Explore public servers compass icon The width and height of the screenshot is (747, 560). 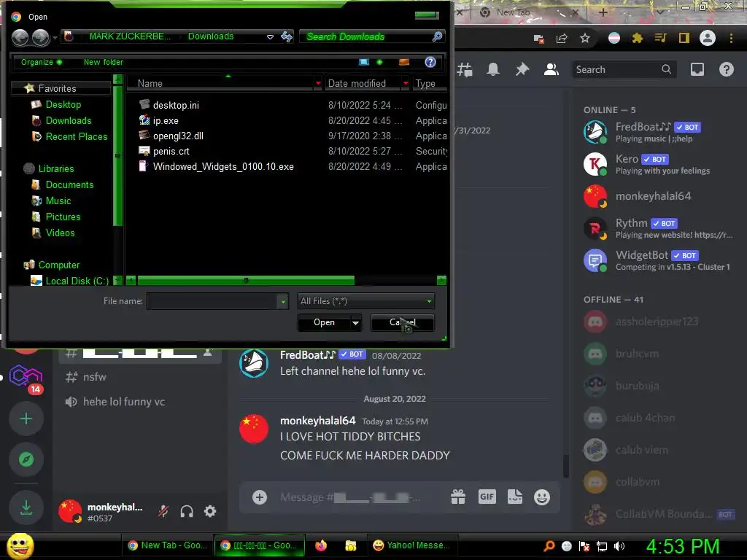pos(26,459)
